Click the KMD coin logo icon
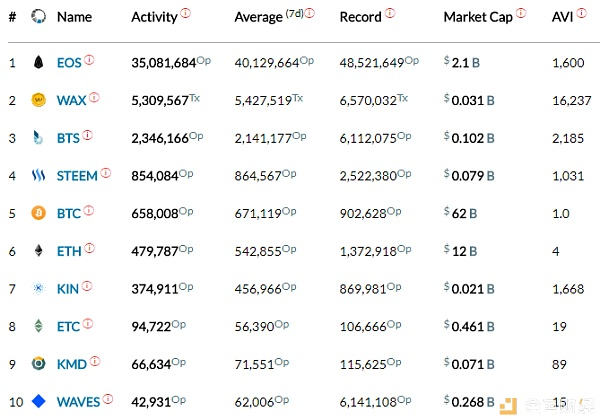The width and height of the screenshot is (600, 420). (39, 364)
